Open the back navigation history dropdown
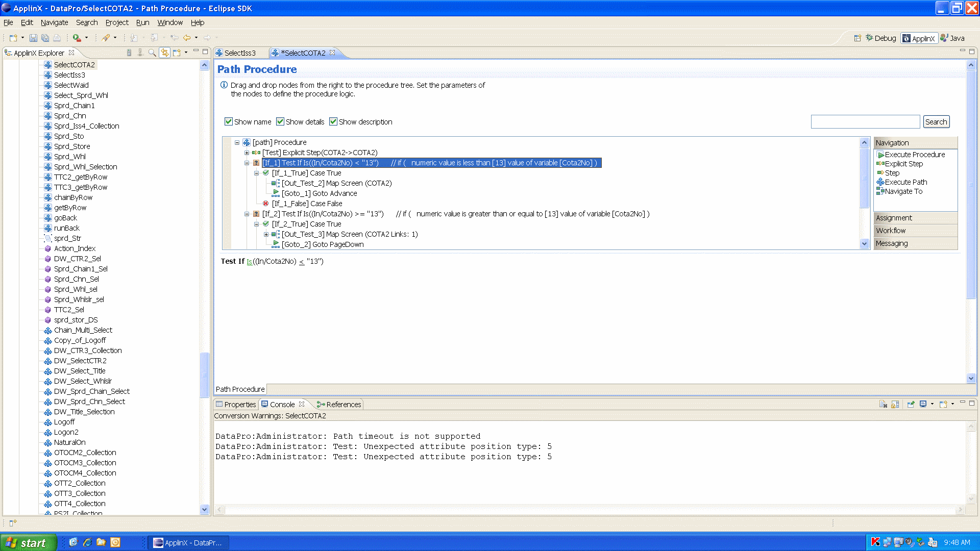980x551 pixels. point(196,38)
